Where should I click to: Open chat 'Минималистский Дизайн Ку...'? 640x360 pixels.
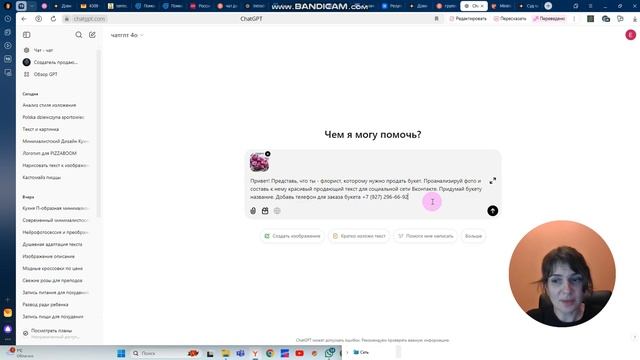click(57, 141)
